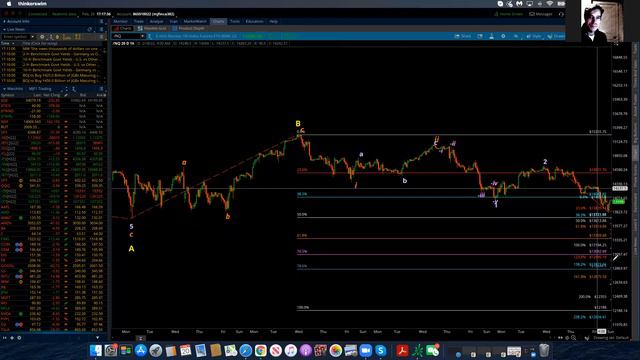Open the Monitor tab
This screenshot has width=640, height=360.
(120, 21)
